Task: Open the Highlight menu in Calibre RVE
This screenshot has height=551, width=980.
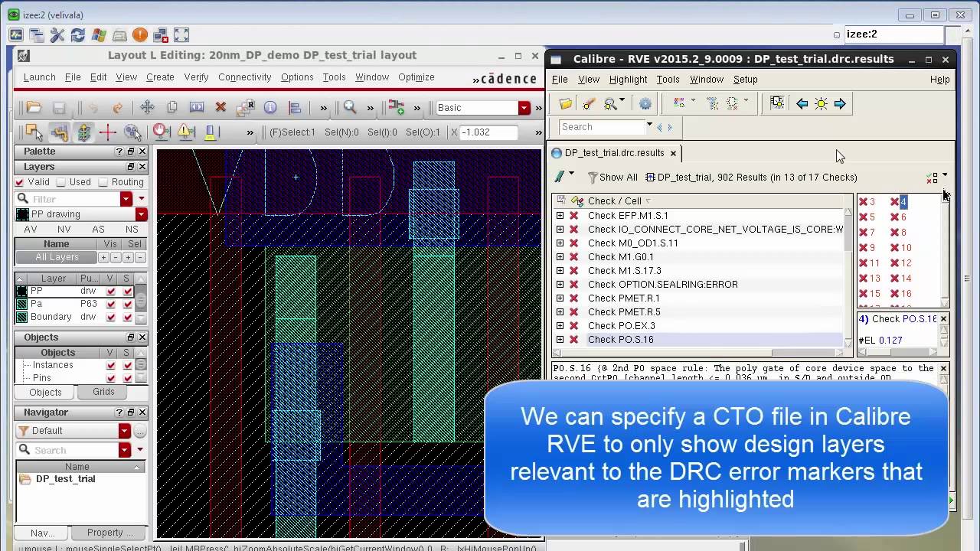Action: pos(628,80)
